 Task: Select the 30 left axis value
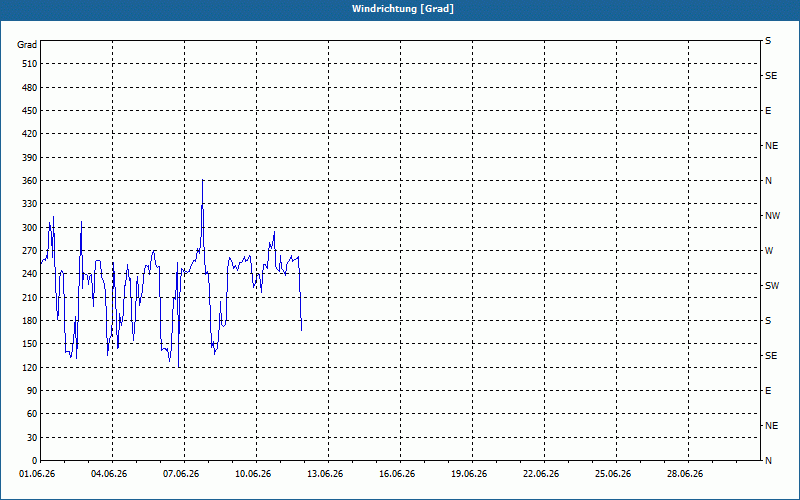click(32, 438)
